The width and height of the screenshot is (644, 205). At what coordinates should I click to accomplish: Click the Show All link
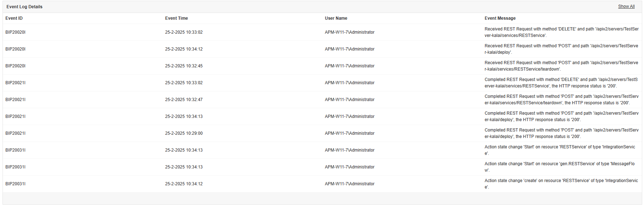pyautogui.click(x=626, y=6)
